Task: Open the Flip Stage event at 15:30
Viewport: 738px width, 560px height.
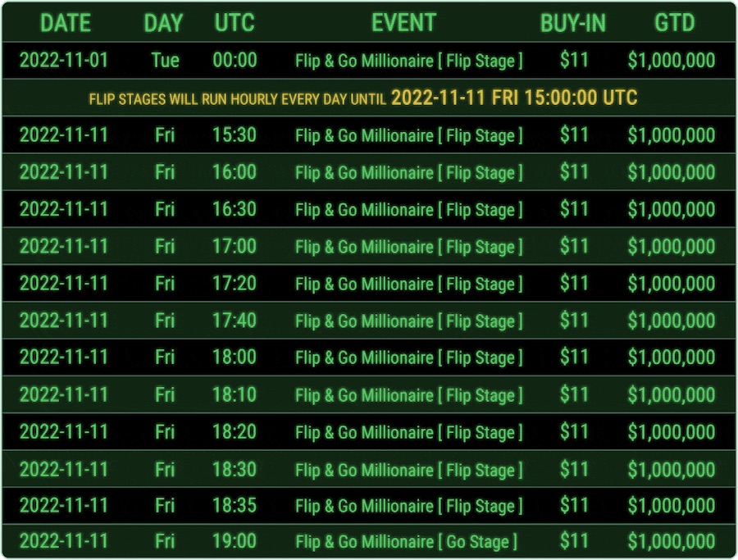Action: 408,135
